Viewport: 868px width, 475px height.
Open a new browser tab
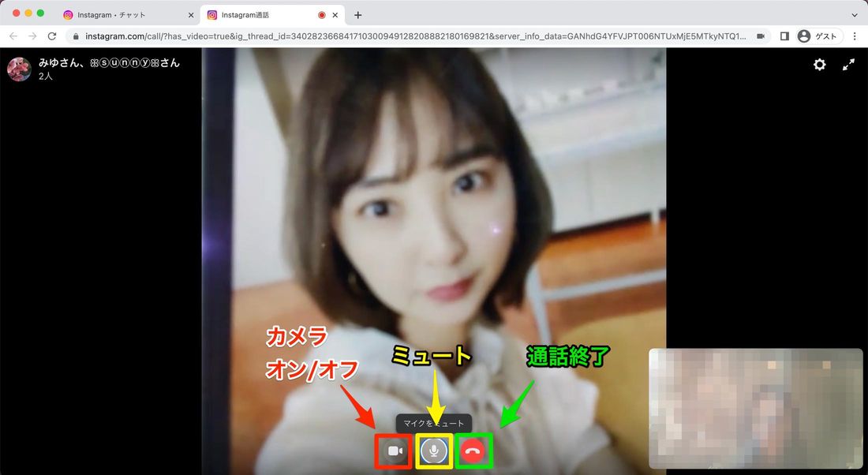click(357, 15)
